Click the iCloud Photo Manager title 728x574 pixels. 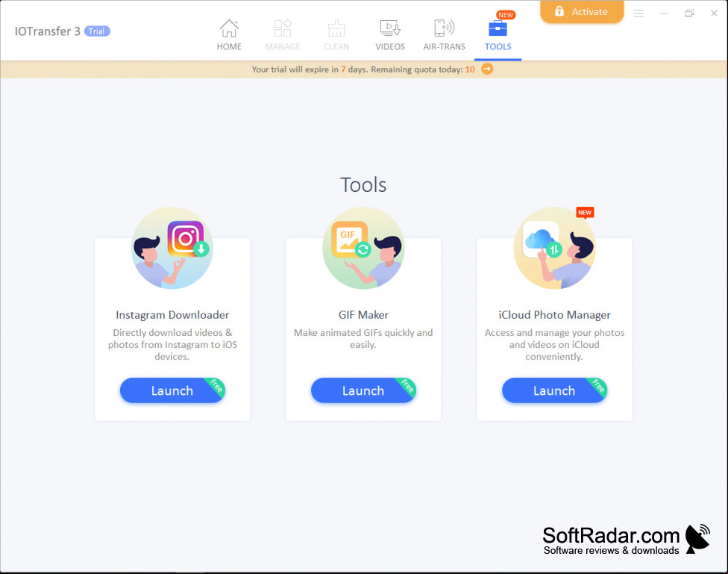[x=554, y=315]
